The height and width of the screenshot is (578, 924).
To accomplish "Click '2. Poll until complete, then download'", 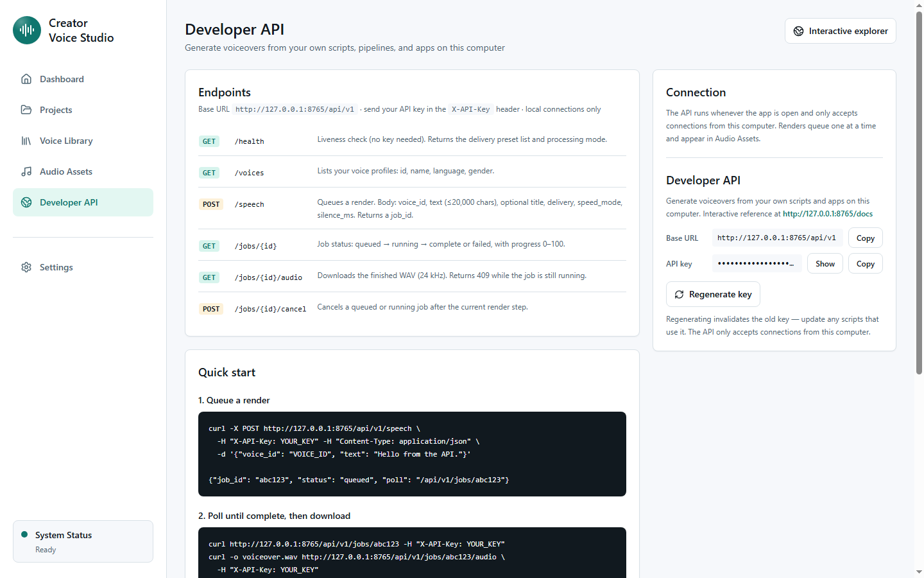I will (274, 516).
